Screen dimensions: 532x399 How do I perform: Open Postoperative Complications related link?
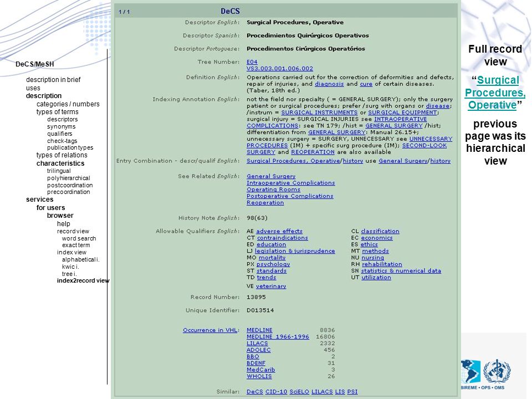pos(290,196)
